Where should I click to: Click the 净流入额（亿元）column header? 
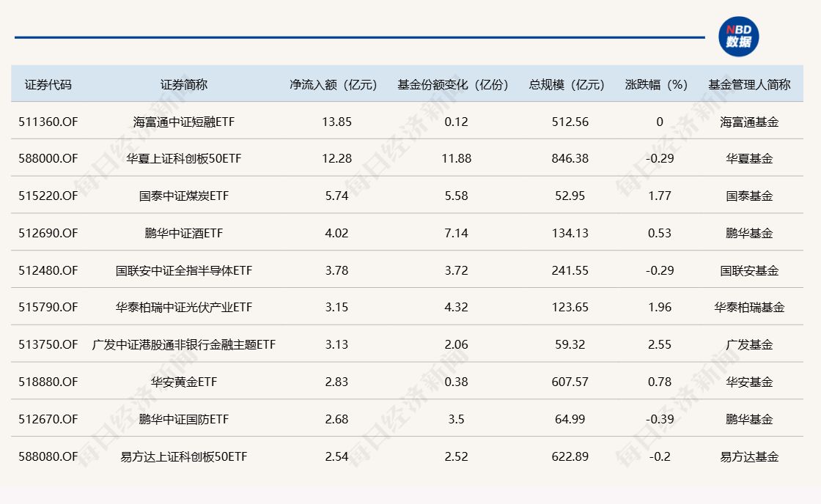pyautogui.click(x=334, y=84)
